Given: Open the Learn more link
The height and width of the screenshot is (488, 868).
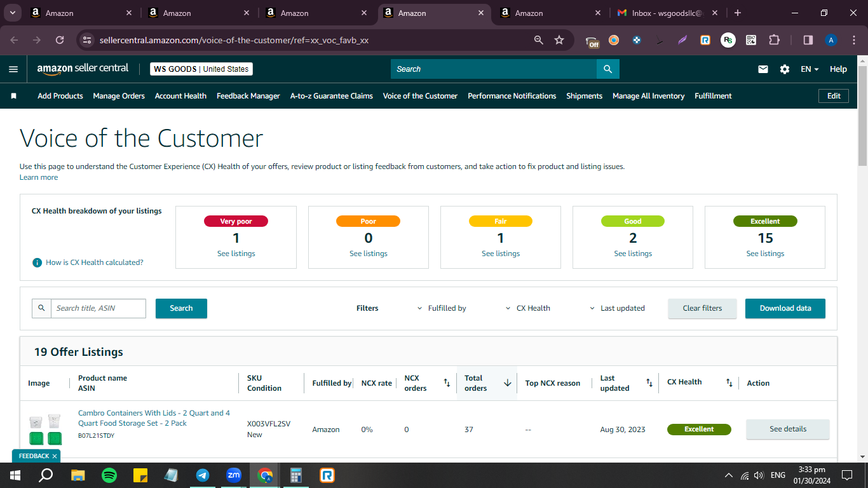Looking at the screenshot, I should (x=39, y=177).
